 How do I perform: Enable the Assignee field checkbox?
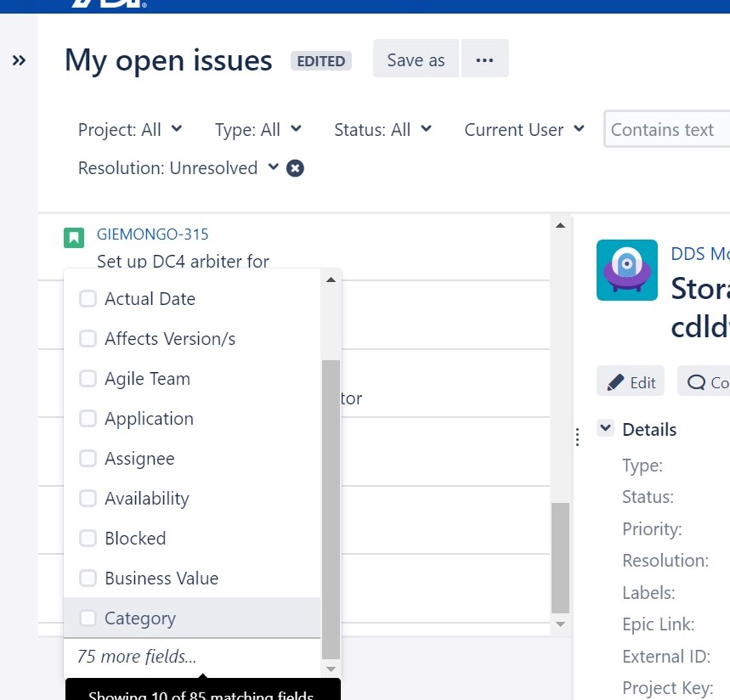[x=88, y=458]
